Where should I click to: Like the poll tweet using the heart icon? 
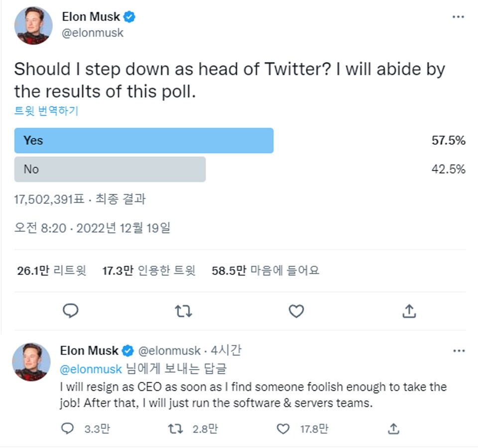pos(296,311)
